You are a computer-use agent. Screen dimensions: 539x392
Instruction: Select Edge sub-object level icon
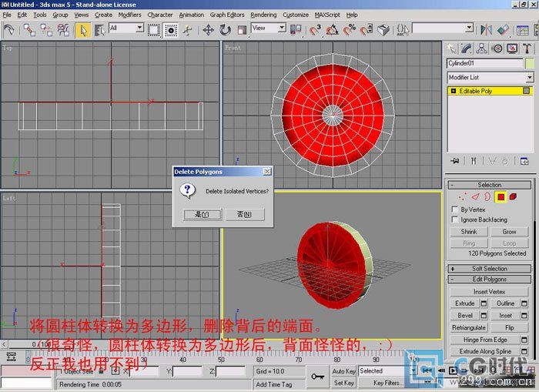click(475, 197)
